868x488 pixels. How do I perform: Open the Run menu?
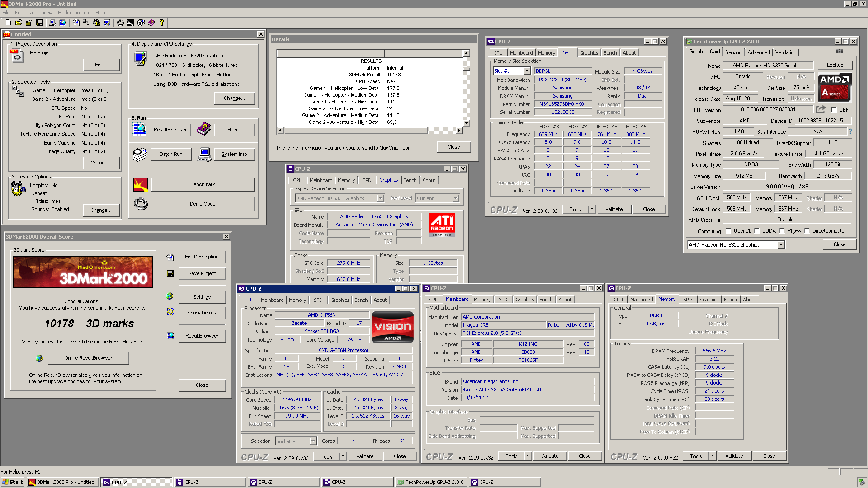pos(33,13)
